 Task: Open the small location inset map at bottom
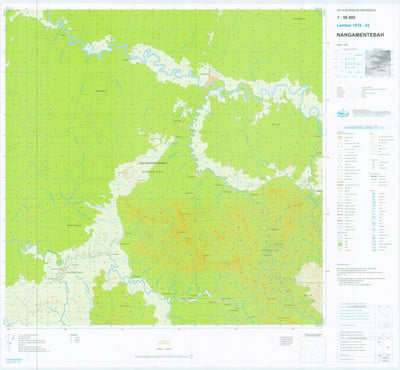312,348
